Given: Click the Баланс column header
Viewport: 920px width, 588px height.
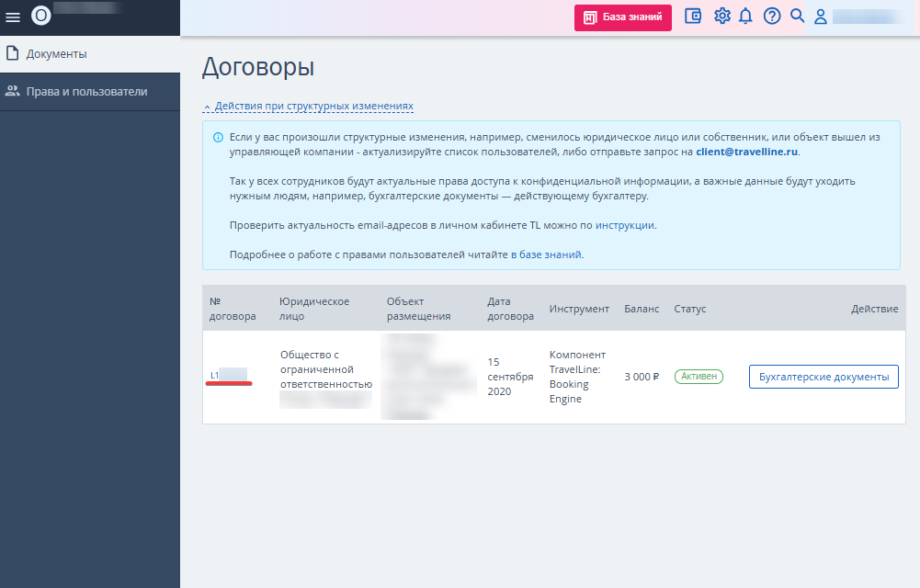Looking at the screenshot, I should (642, 309).
